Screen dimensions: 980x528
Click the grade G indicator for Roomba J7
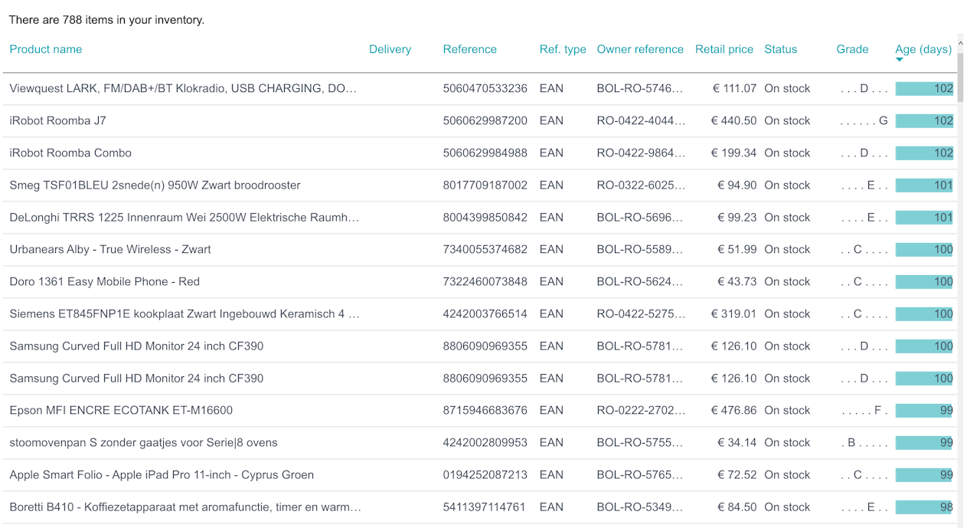(x=884, y=121)
